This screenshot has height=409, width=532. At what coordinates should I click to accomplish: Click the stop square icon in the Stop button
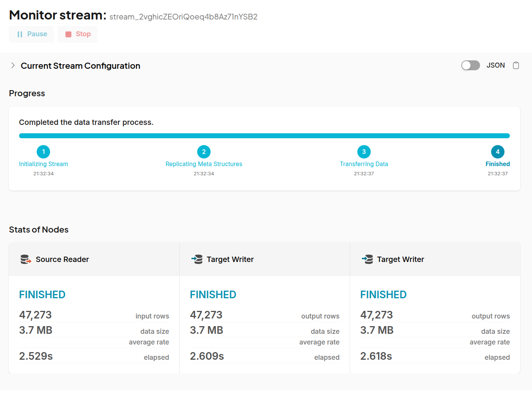69,34
